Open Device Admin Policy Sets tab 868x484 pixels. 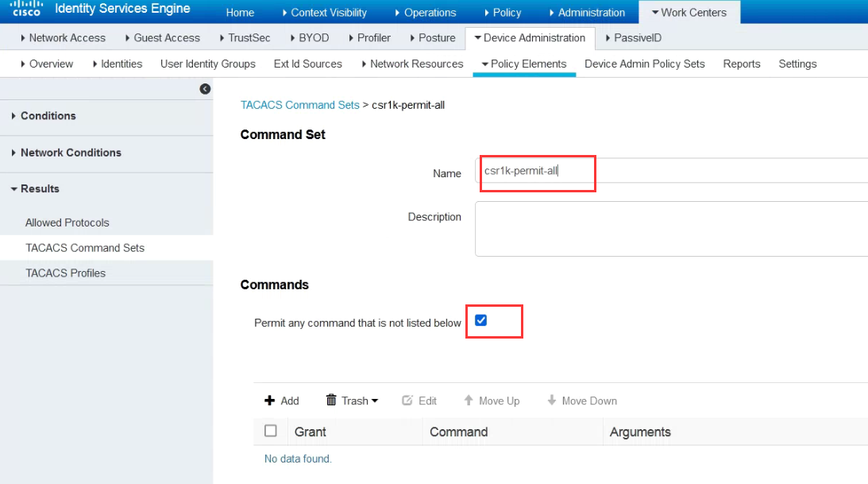point(644,64)
